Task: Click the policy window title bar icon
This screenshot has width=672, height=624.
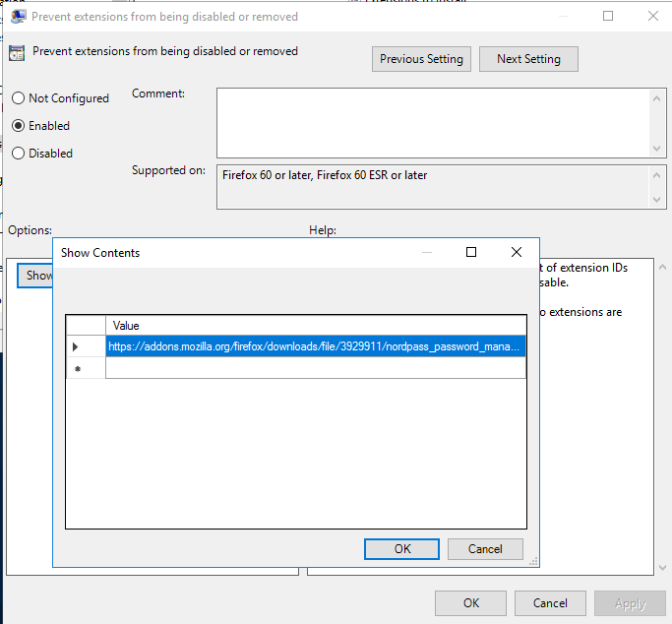Action: click(18, 17)
